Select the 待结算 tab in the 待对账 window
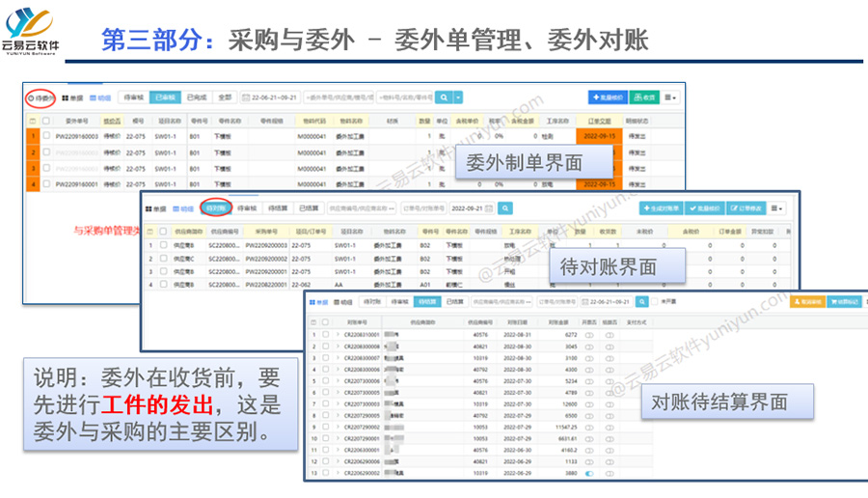The image size is (868, 498). (x=278, y=208)
